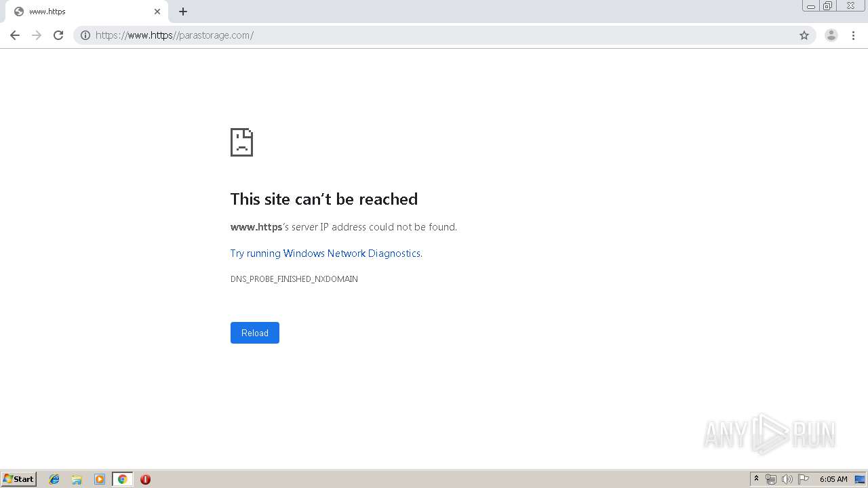
Task: View site information icon in address bar
Action: 85,35
